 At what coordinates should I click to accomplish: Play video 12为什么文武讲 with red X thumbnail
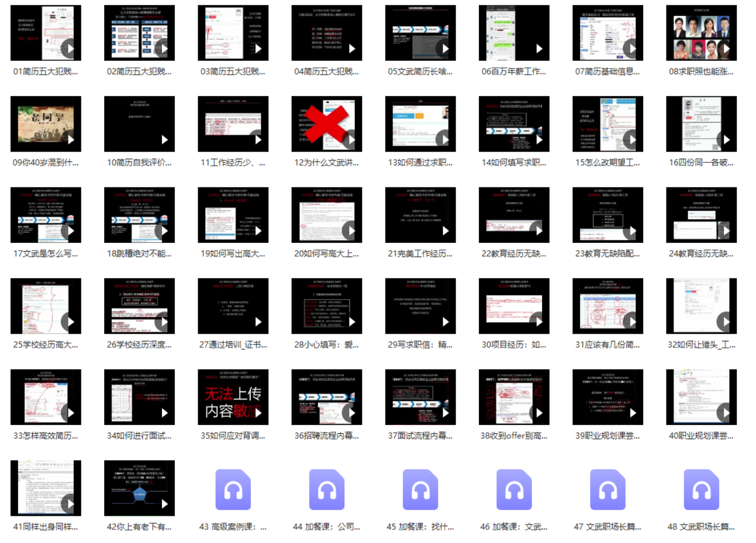point(326,124)
